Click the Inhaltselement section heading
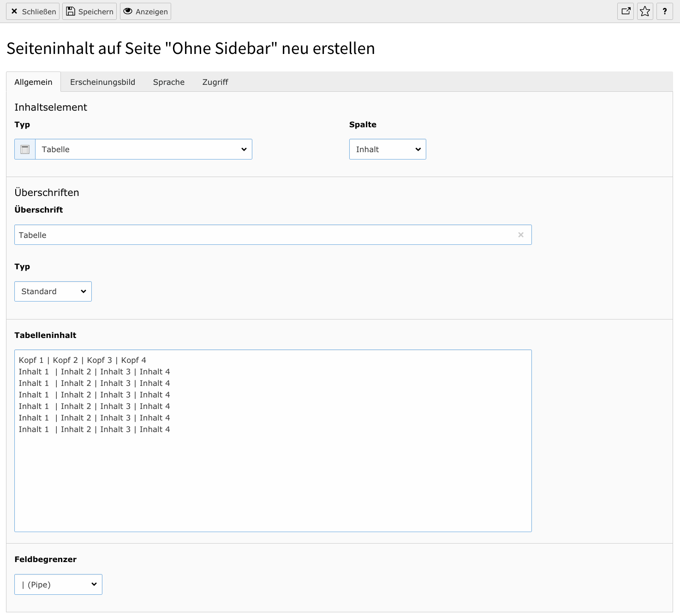The height and width of the screenshot is (616, 680). point(51,107)
